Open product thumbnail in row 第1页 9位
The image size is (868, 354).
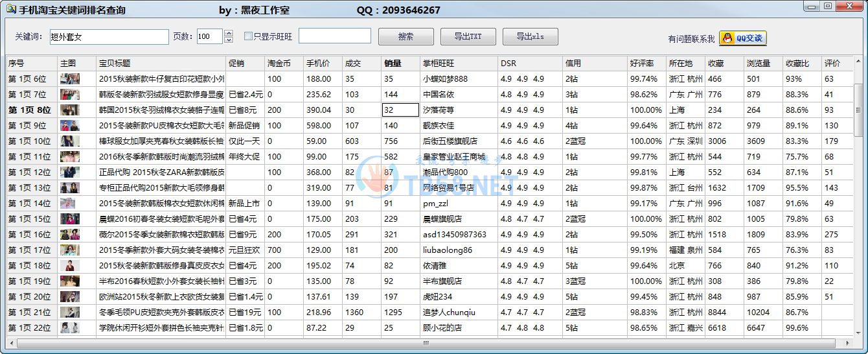click(x=70, y=126)
